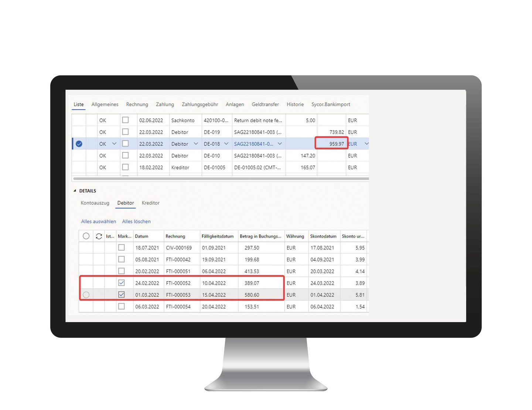Open the DE-018 account dropdown
This screenshot has height=410, width=532.
[x=226, y=144]
